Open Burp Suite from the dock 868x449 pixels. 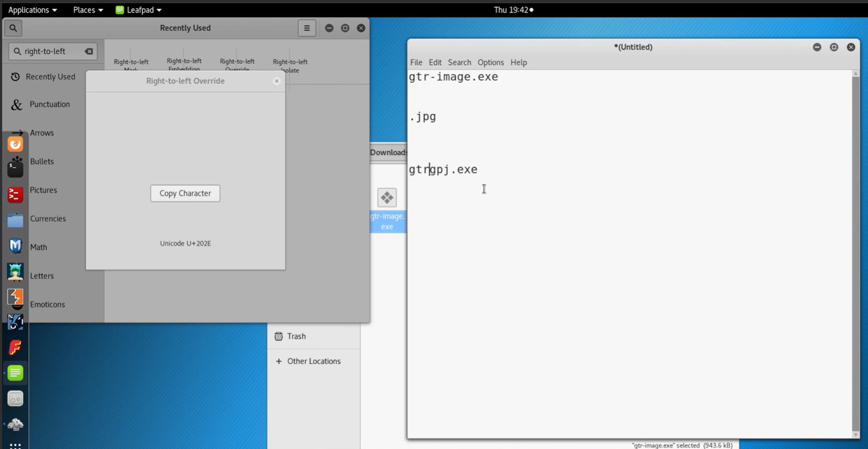pyautogui.click(x=15, y=297)
